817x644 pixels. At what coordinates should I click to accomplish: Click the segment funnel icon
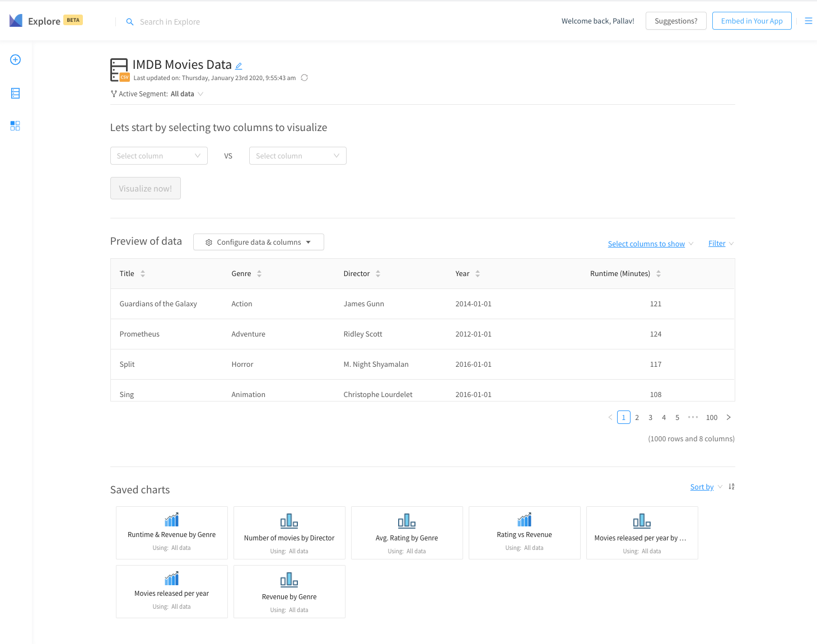click(x=114, y=94)
